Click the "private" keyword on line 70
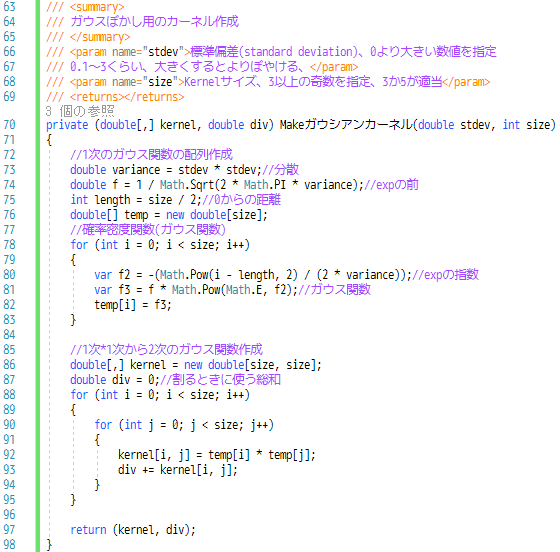Image resolution: width=560 pixels, height=552 pixels. [x=67, y=125]
